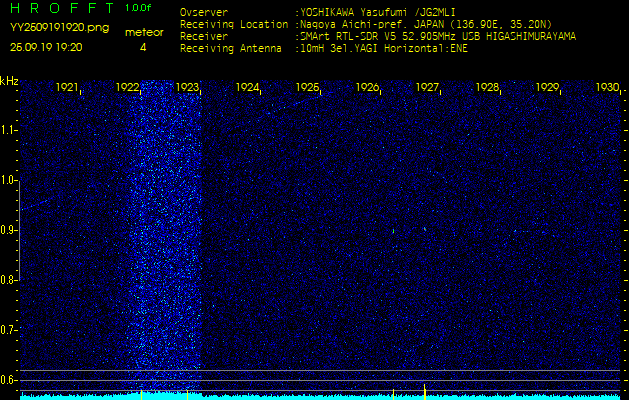
Task: Click the 'meteor' count label
Action: coord(144,33)
